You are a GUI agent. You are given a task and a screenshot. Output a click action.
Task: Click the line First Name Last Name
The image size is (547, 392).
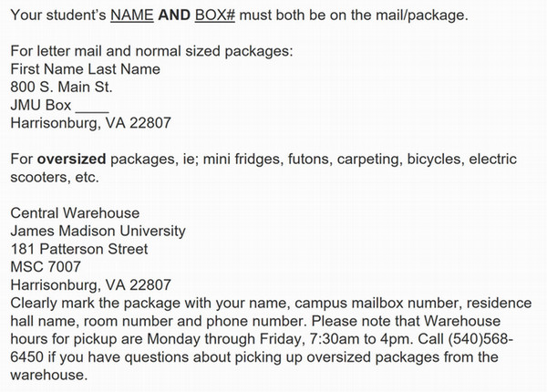tap(85, 68)
